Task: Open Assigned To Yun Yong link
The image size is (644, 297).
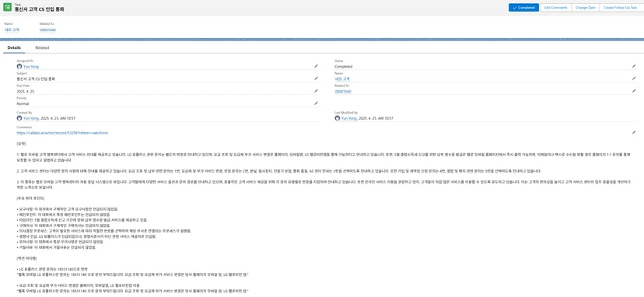Action: coord(31,66)
